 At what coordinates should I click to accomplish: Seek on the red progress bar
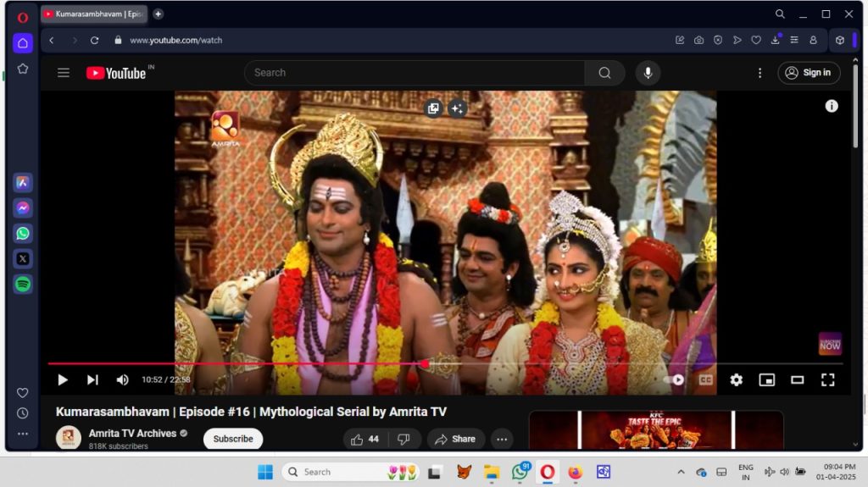click(x=445, y=363)
